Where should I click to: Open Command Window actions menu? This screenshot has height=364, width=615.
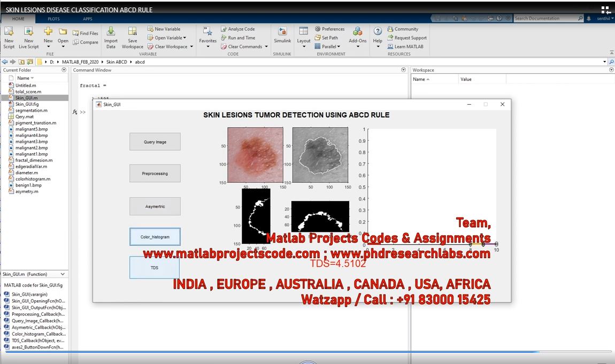pyautogui.click(x=404, y=69)
